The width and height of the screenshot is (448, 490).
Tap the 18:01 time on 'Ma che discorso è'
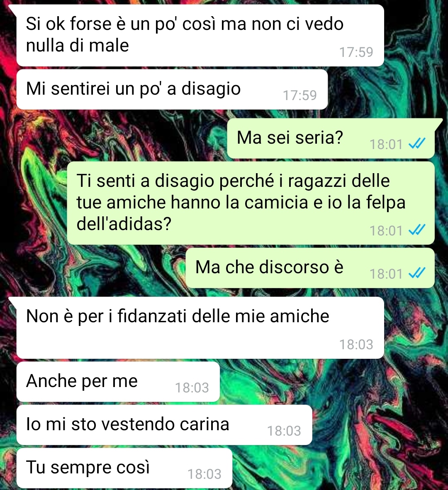386,274
